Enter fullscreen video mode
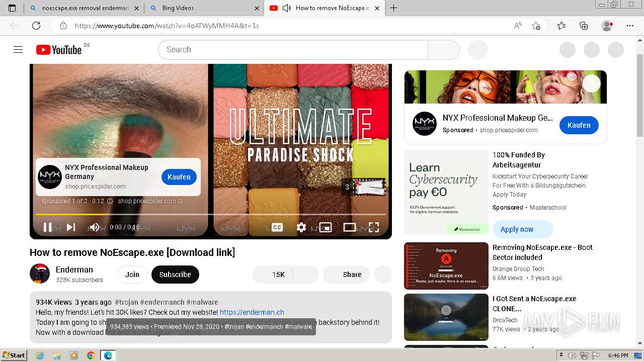Viewport: 644px width, 362px height. click(374, 227)
